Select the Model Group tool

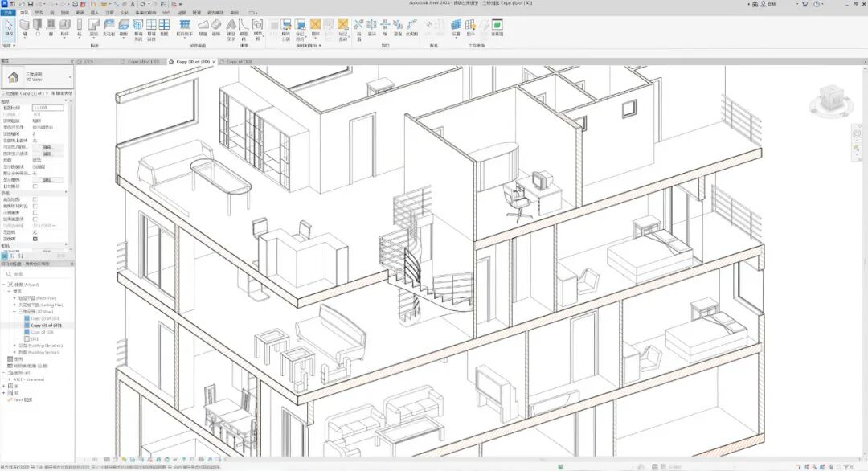coord(258,29)
